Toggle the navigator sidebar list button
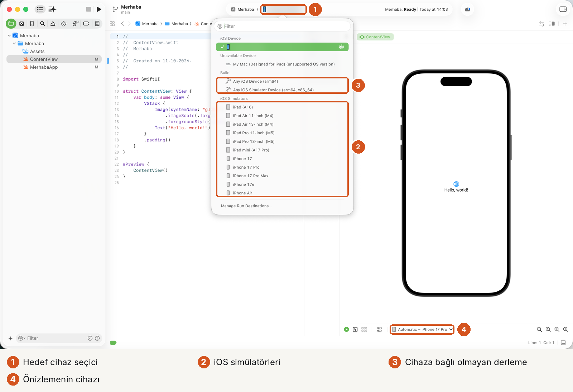Image resolution: width=573 pixels, height=392 pixels. 40,9
